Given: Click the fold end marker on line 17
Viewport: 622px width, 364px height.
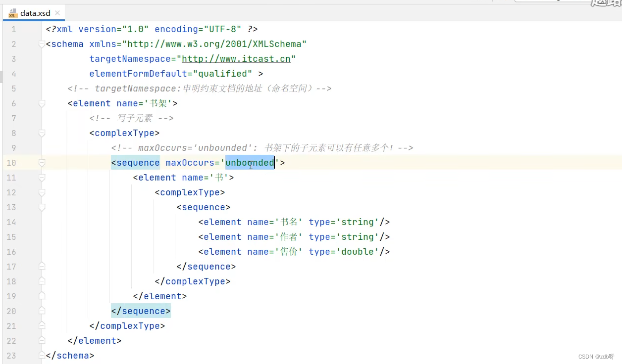Looking at the screenshot, I should (x=42, y=266).
